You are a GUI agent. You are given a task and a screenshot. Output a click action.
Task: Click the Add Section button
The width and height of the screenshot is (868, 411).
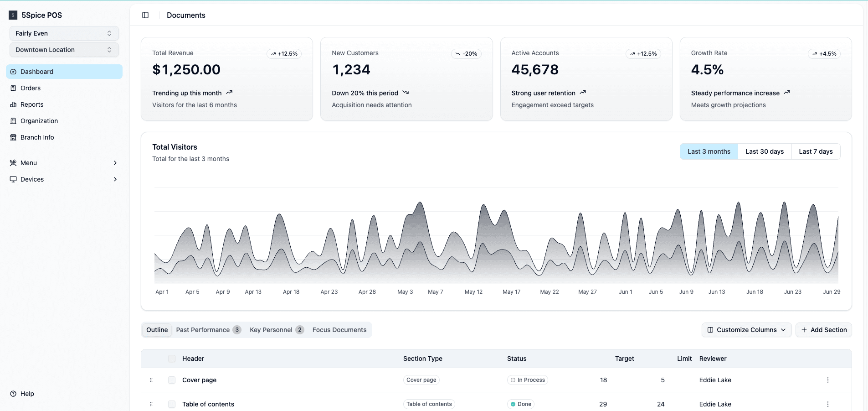point(823,330)
